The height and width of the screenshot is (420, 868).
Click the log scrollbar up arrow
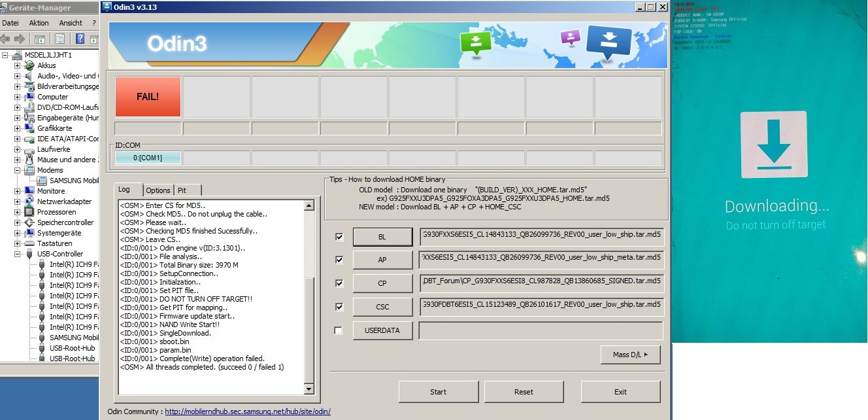[309, 205]
